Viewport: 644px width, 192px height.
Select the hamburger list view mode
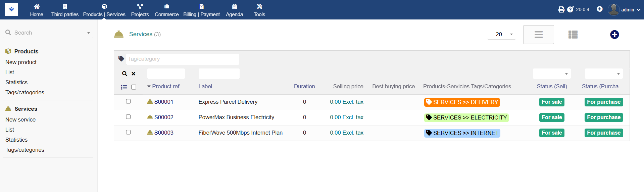coord(538,35)
